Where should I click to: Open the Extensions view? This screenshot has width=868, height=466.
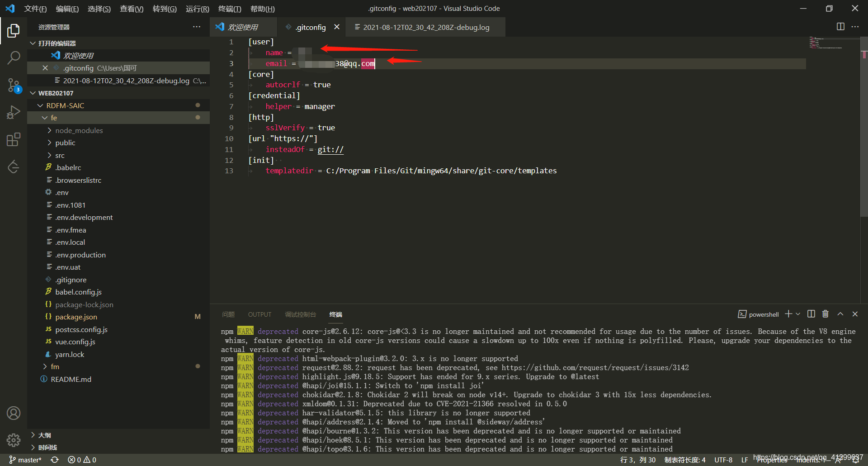[14, 139]
